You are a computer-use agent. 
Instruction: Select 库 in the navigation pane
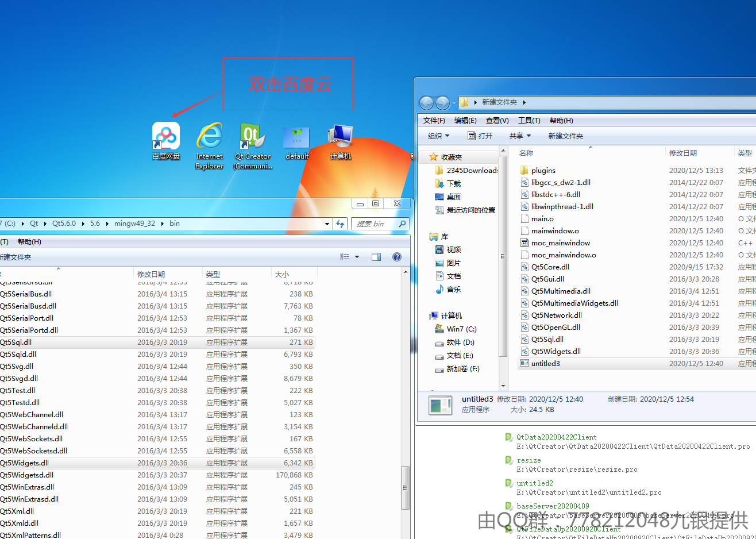[439, 236]
